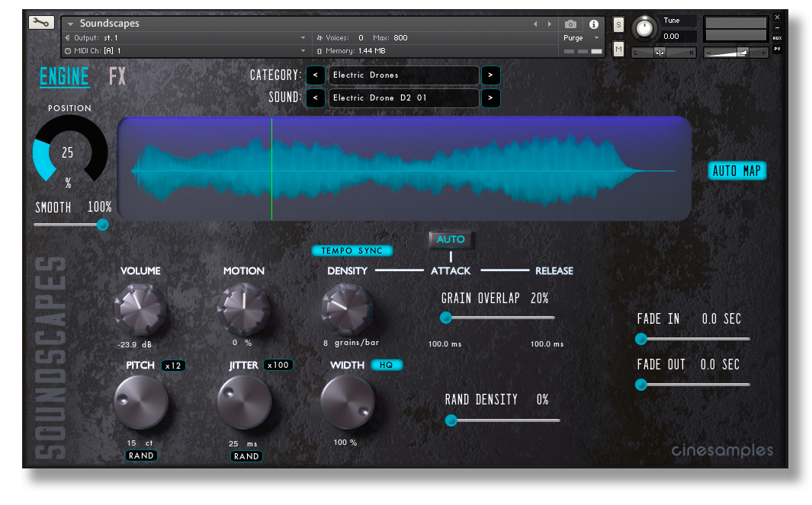Select the ENGINE tab
The image size is (812, 505).
tap(64, 77)
